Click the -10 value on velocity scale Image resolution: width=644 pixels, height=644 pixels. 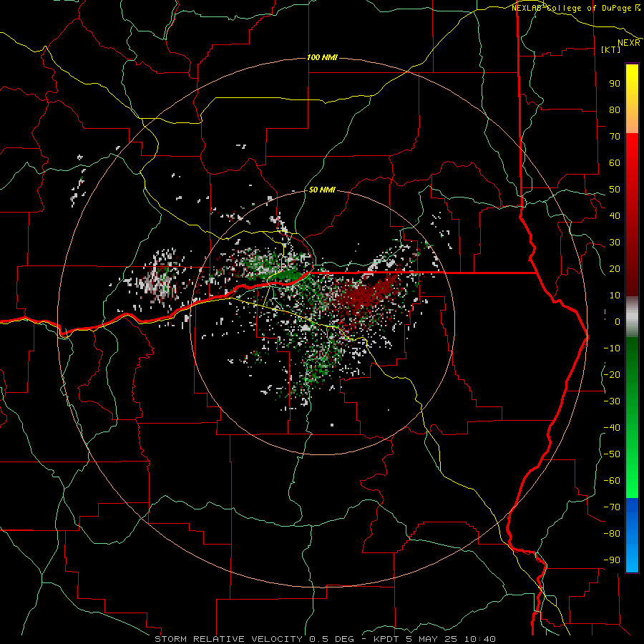point(612,348)
